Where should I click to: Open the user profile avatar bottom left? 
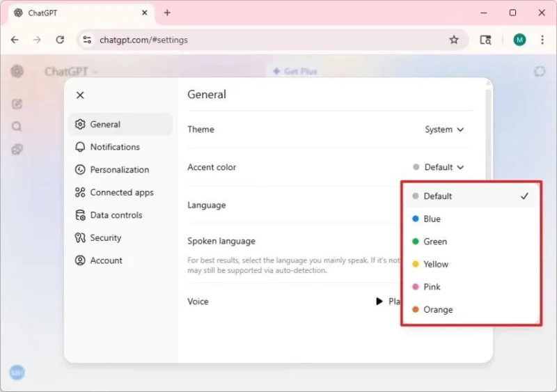pyautogui.click(x=17, y=373)
